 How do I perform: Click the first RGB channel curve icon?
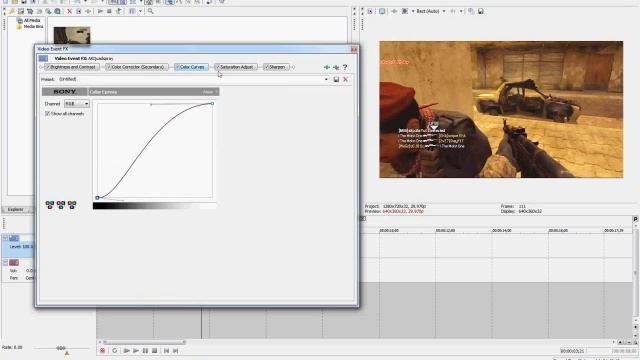pyautogui.click(x=50, y=204)
